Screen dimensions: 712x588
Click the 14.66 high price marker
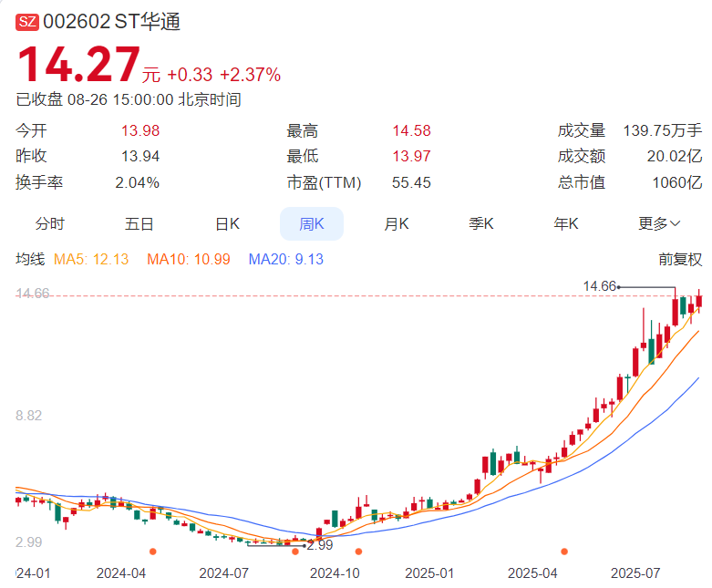tap(600, 286)
